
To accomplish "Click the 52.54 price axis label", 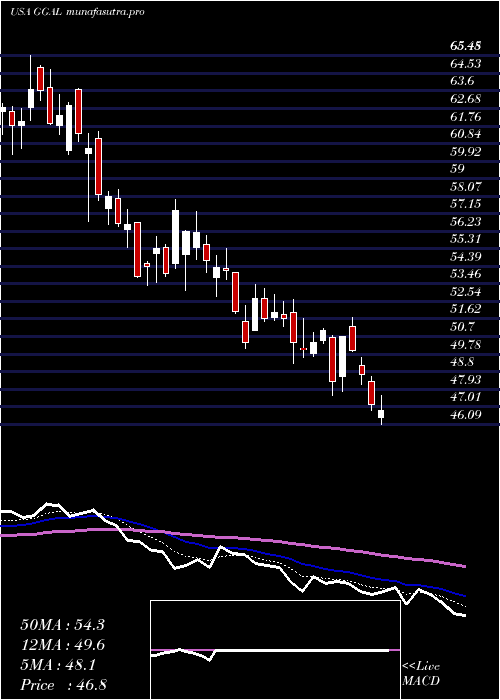I will pos(466,292).
